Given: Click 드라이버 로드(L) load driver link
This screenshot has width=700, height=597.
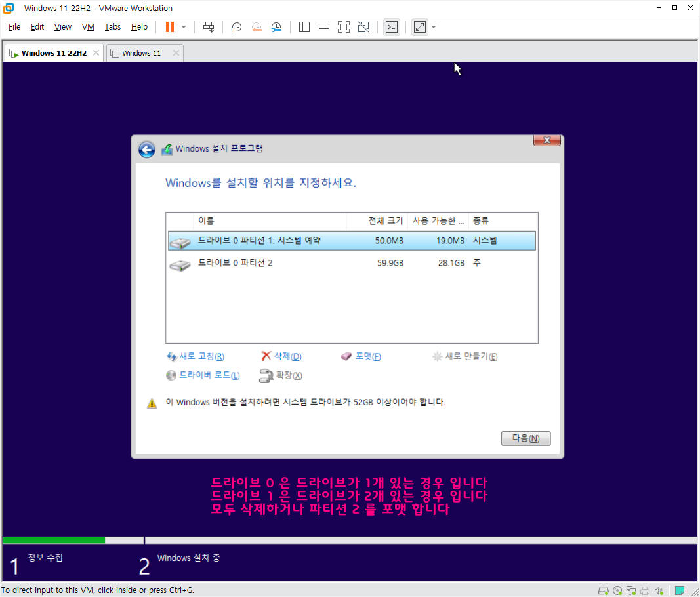Looking at the screenshot, I should [203, 375].
